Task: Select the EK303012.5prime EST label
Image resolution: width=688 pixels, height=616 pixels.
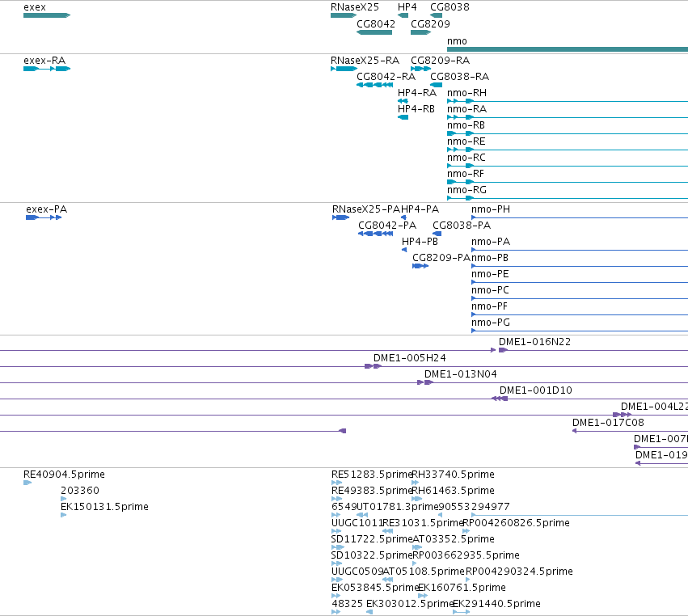Action: [409, 604]
